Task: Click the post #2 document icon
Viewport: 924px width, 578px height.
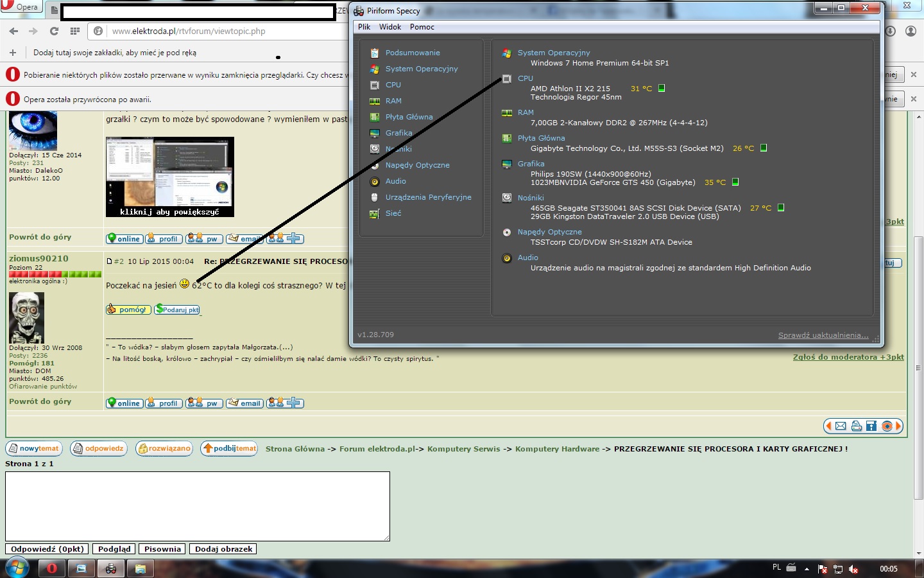Action: tap(109, 261)
